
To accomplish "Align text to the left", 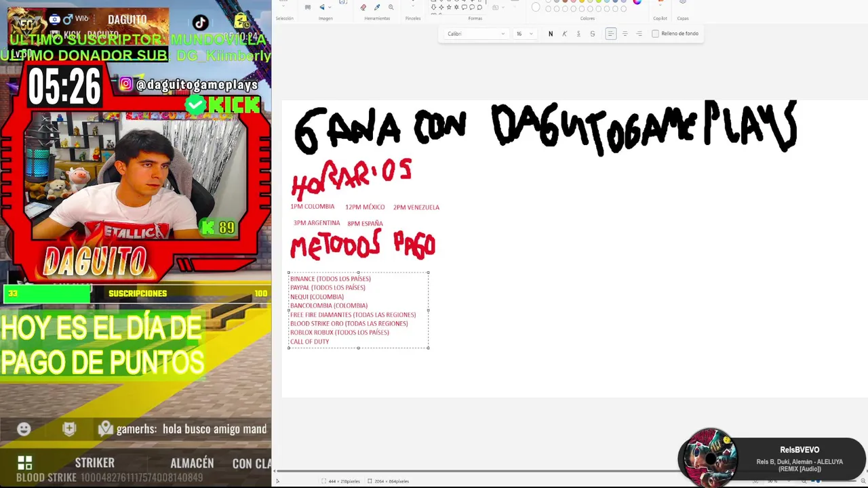I will [611, 34].
